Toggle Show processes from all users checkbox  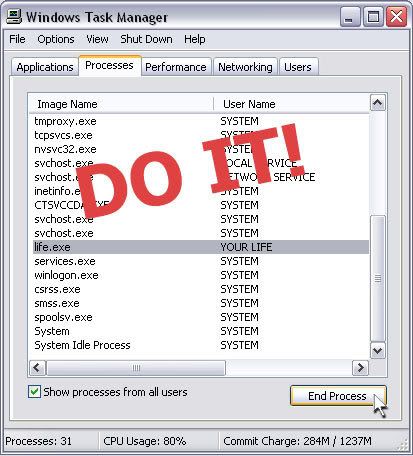pyautogui.click(x=34, y=392)
